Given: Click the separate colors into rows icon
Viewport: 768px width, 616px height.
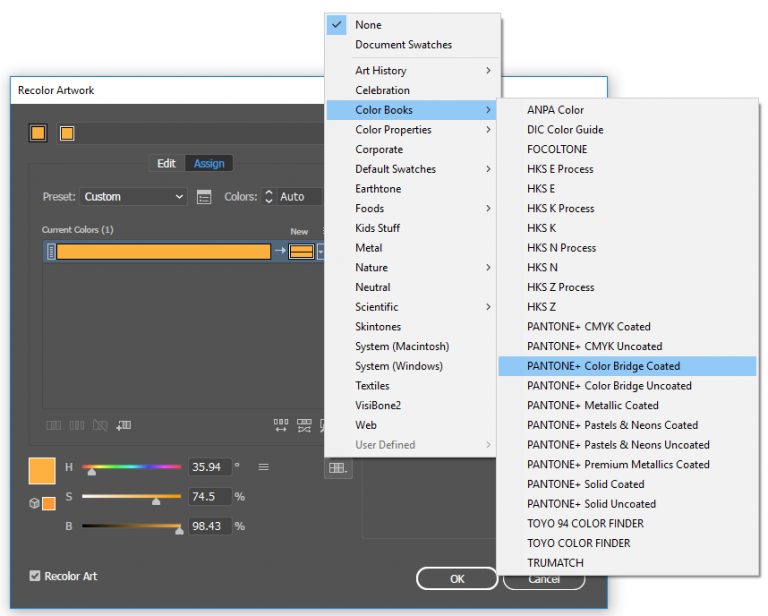Looking at the screenshot, I should (77, 426).
